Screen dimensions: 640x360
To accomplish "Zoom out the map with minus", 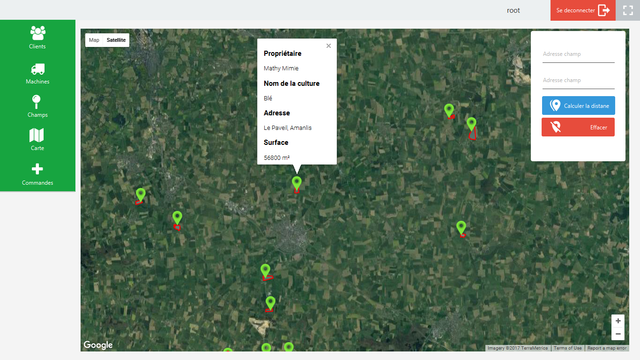I will (618, 334).
